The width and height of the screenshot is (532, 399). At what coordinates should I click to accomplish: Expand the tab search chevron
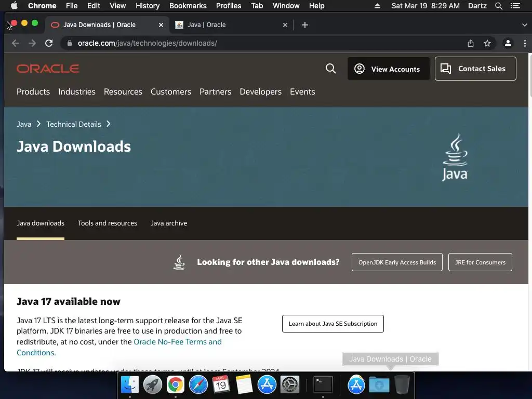point(524,25)
